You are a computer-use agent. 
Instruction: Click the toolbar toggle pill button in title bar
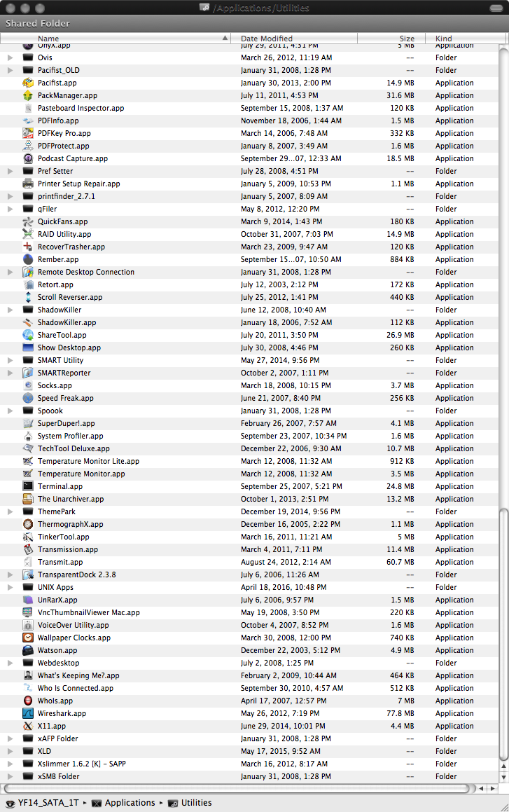click(496, 8)
